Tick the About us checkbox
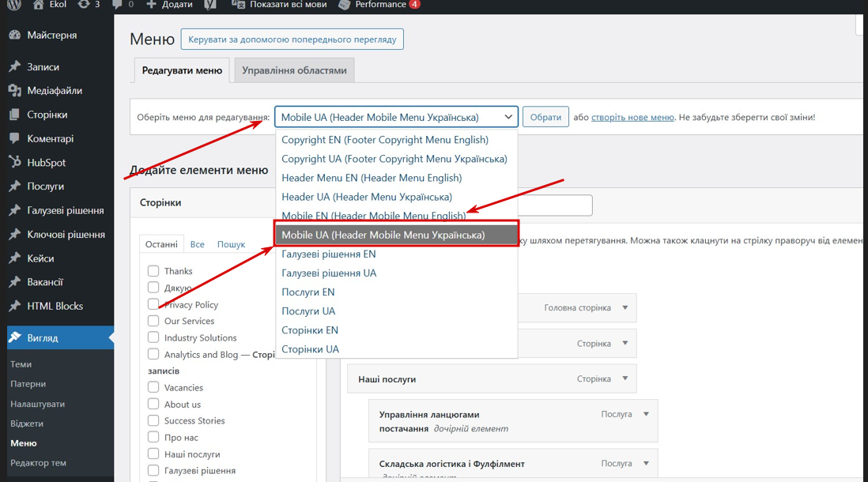This screenshot has width=868, height=482. click(x=153, y=404)
